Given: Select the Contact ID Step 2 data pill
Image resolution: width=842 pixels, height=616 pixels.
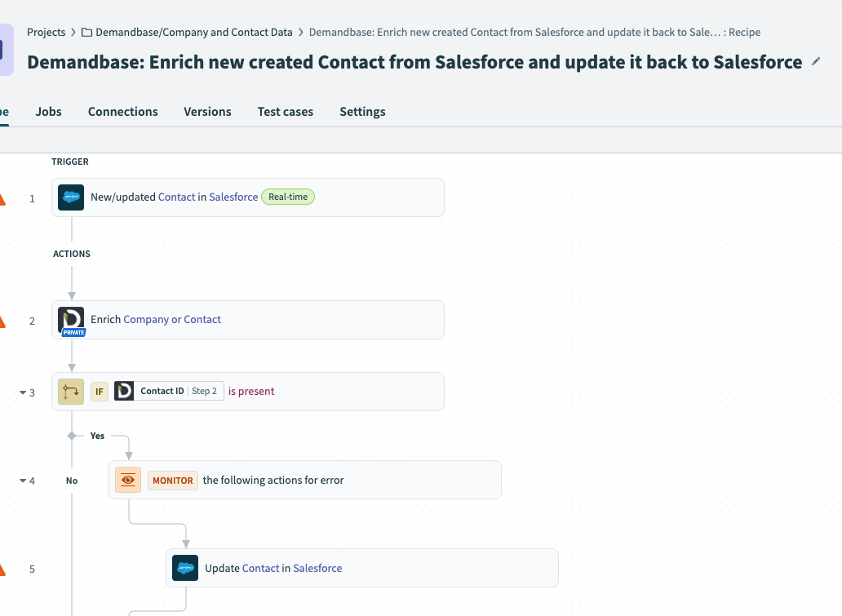Looking at the screenshot, I should 178,392.
